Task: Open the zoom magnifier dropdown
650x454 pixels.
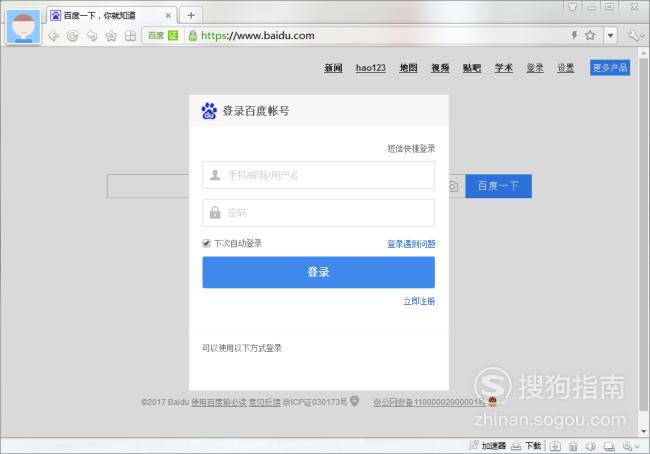Action: point(631,446)
